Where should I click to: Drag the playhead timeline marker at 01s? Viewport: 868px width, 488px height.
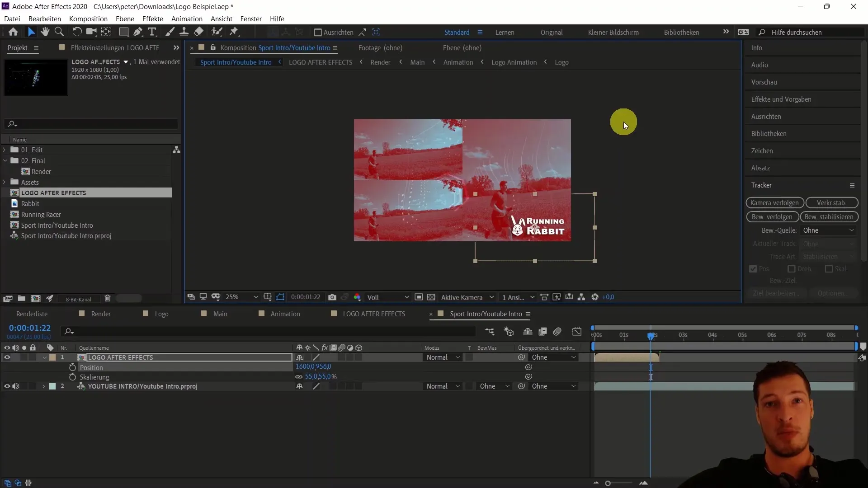point(623,335)
